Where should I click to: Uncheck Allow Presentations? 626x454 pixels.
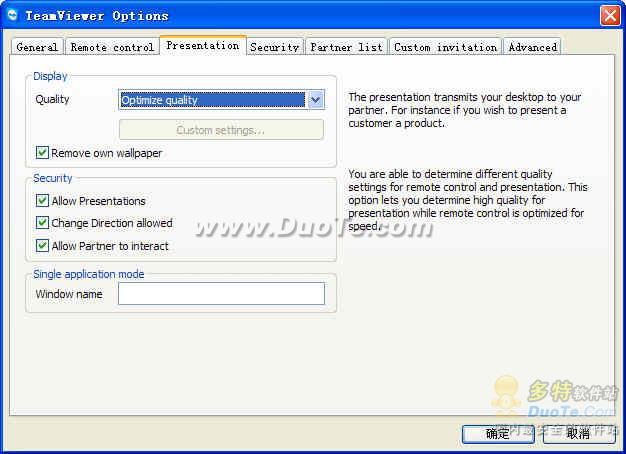42,201
